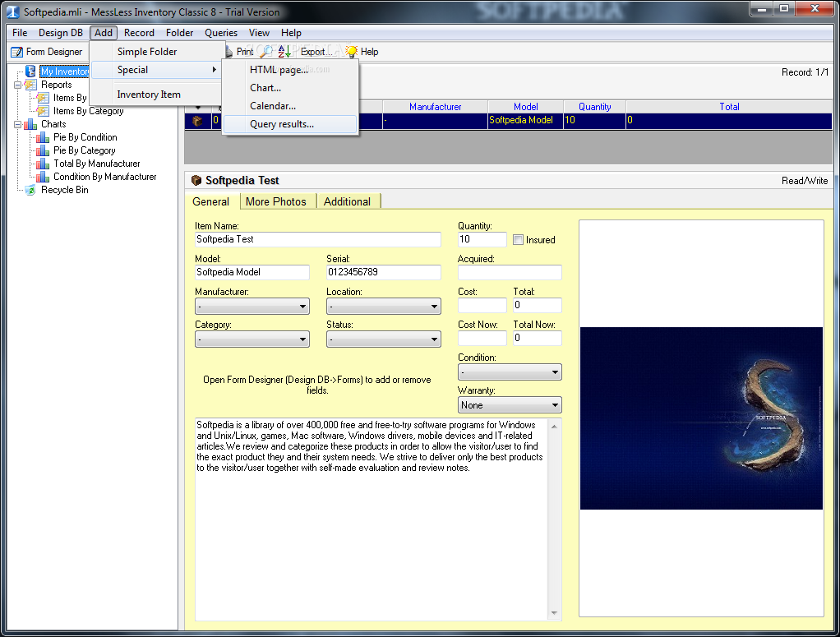Sort by the Model column header

coord(525,107)
